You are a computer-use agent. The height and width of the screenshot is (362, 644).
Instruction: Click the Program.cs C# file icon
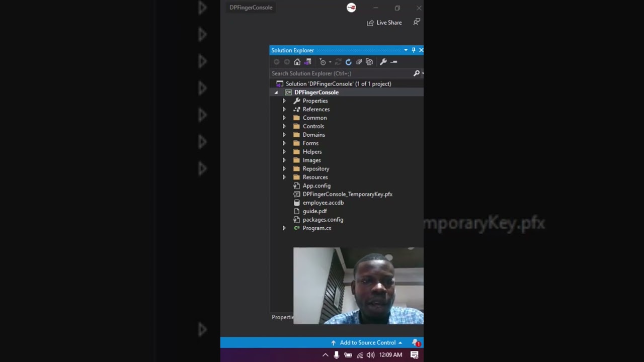(x=297, y=228)
